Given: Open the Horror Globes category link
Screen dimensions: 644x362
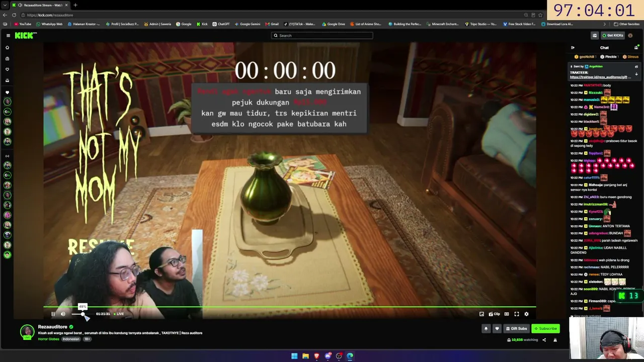Looking at the screenshot, I should [x=48, y=339].
